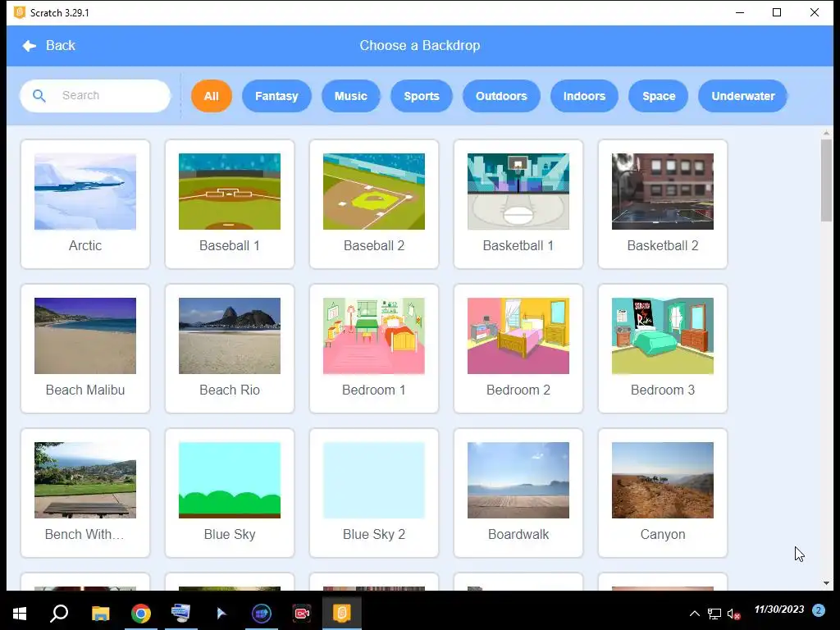
Task: Click the Search backdrop input field
Action: (x=95, y=96)
